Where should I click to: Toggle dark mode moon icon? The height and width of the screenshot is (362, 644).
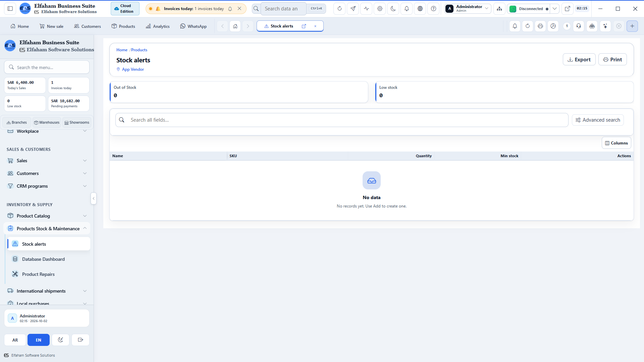pos(393,9)
